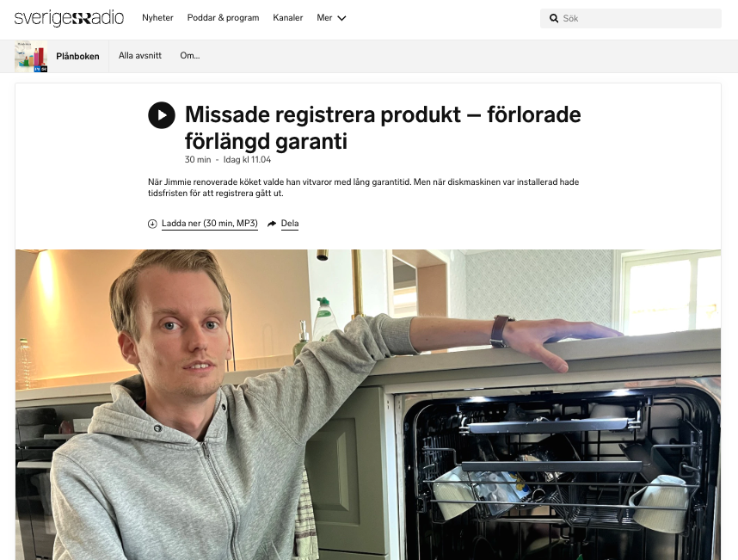
Task: Expand the Mer dropdown chevron
Action: [x=342, y=18]
